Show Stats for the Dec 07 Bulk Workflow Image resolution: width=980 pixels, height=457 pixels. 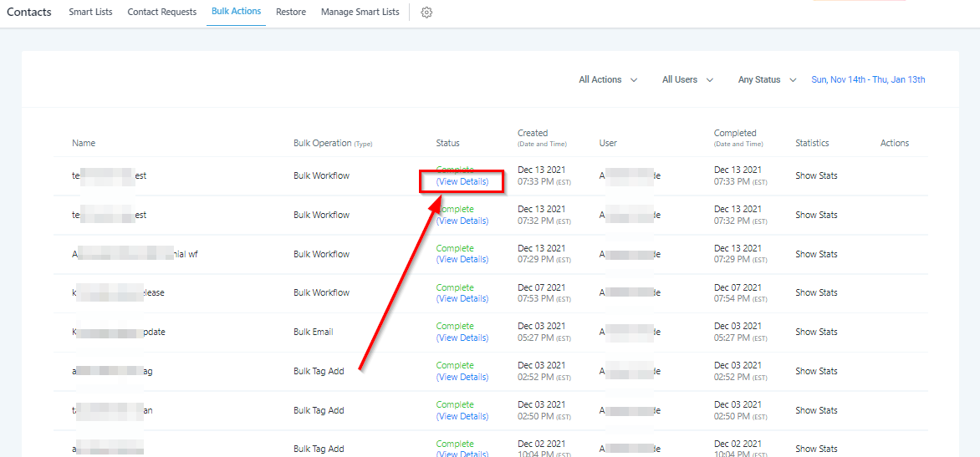(x=816, y=293)
